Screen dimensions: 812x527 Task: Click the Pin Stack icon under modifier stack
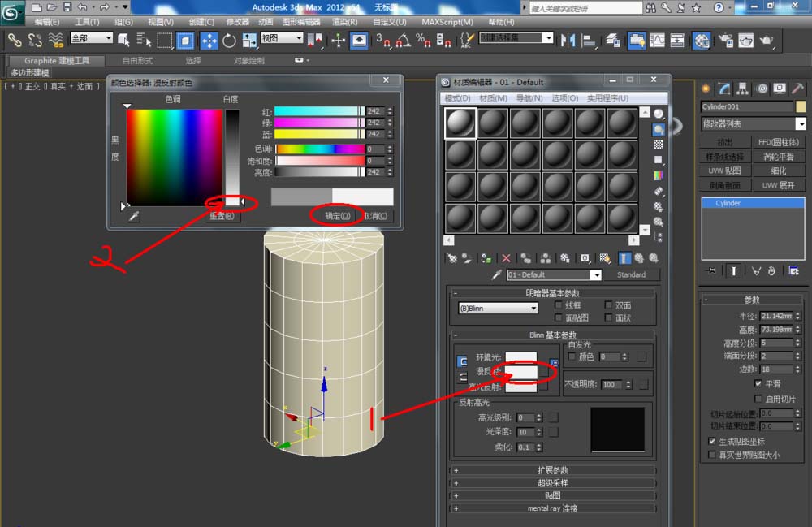[x=710, y=270]
